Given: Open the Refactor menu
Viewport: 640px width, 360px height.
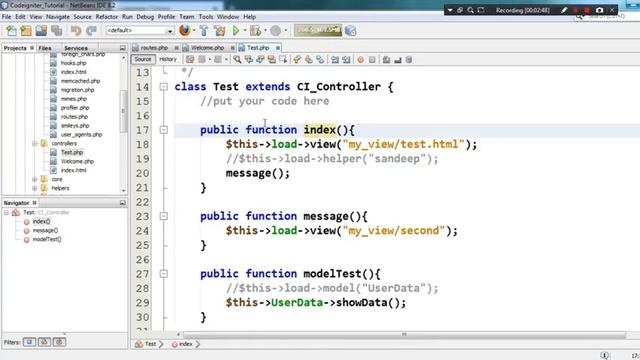Looking at the screenshot, I should pyautogui.click(x=107, y=17).
